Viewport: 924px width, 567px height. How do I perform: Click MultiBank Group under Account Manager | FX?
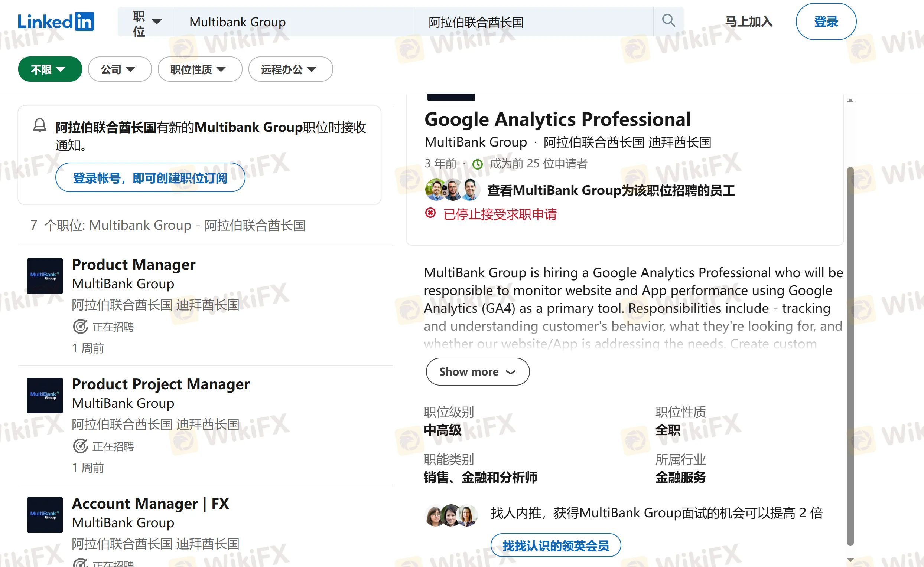(x=123, y=522)
